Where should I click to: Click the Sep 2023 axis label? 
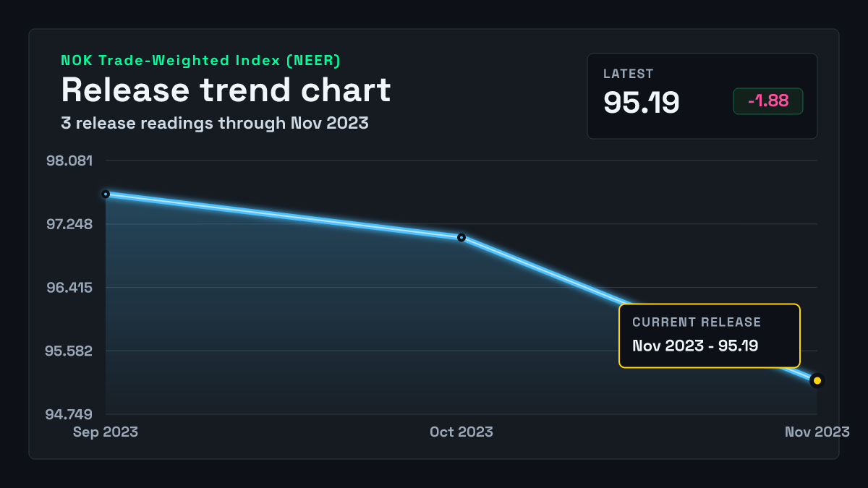tap(106, 432)
